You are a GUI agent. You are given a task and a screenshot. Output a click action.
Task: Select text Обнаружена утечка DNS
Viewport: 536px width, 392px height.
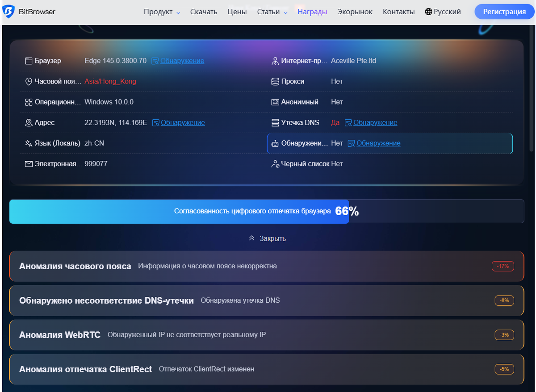(240, 300)
